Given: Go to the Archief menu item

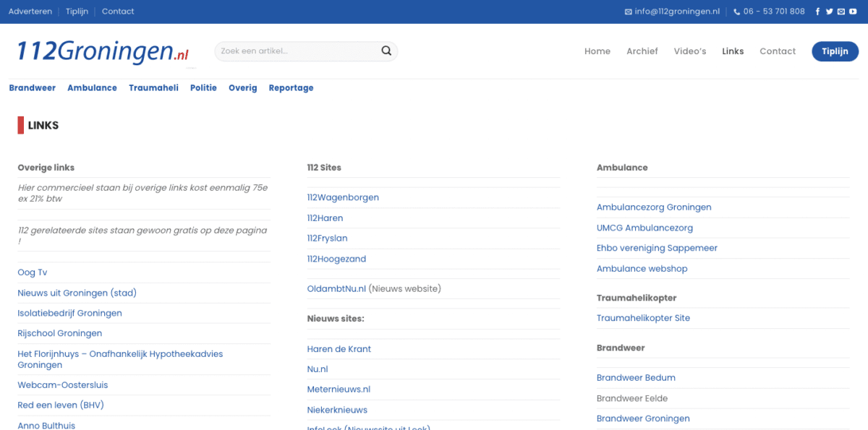Looking at the screenshot, I should pyautogui.click(x=642, y=51).
